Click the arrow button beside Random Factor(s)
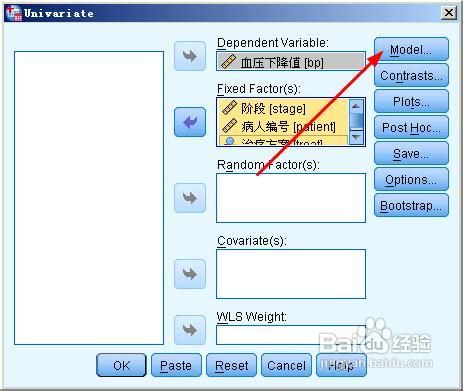463x391 pixels. point(190,198)
